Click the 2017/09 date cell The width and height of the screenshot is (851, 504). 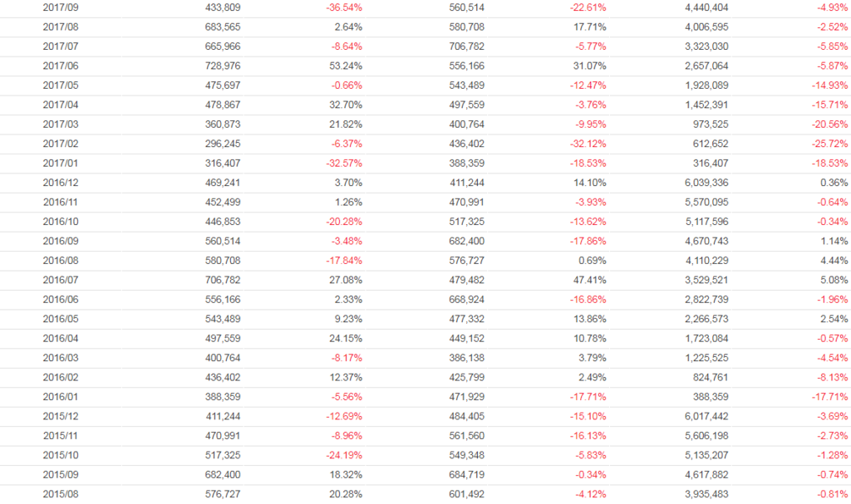(x=61, y=7)
